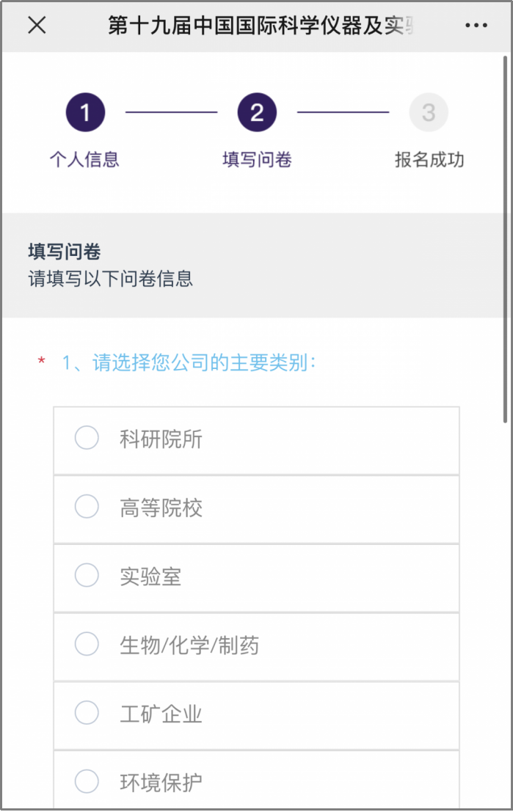Click the step 3 circle icon

point(429,112)
